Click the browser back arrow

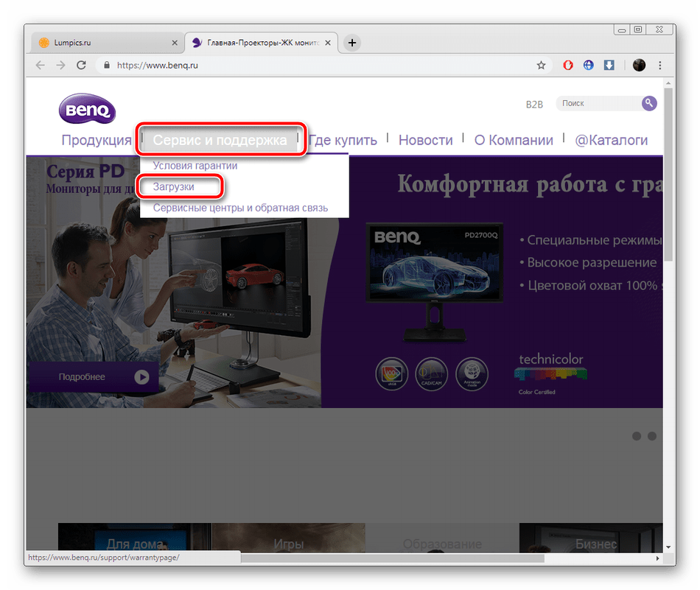pos(40,65)
